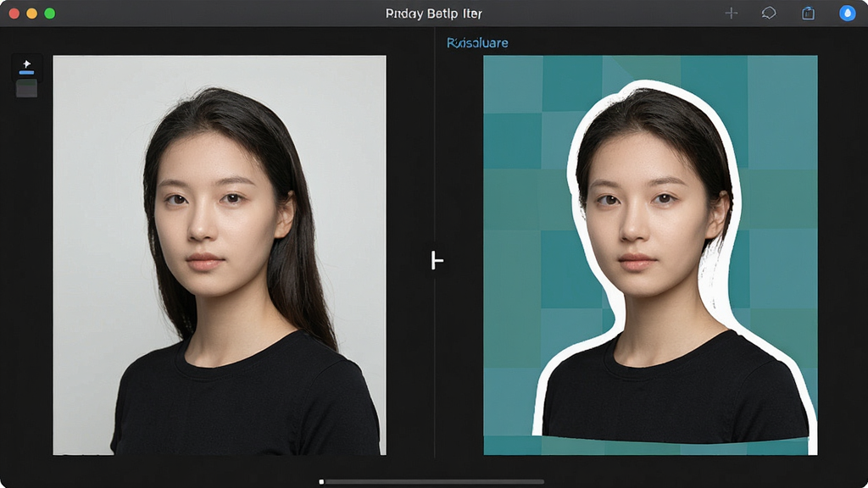Click the blue label above the cutout image
This screenshot has width=868, height=488.
coord(477,42)
